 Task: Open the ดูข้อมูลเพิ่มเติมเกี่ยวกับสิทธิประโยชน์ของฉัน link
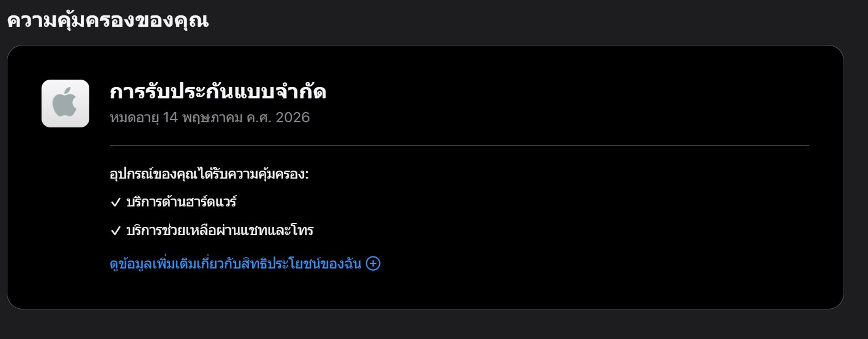coord(235,264)
